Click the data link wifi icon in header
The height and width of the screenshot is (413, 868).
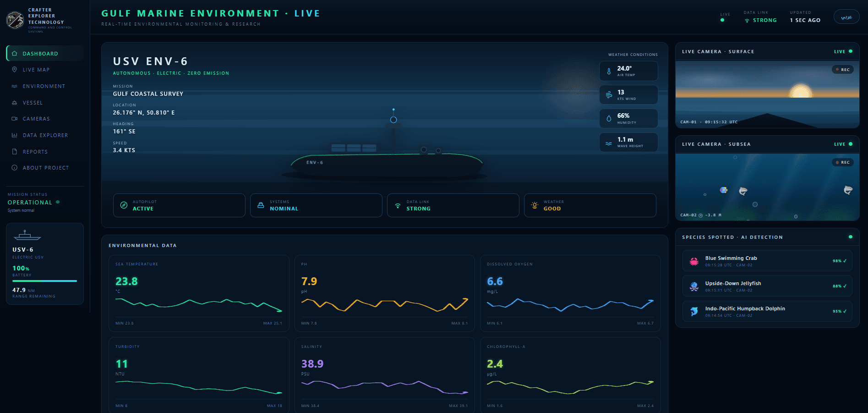(747, 21)
